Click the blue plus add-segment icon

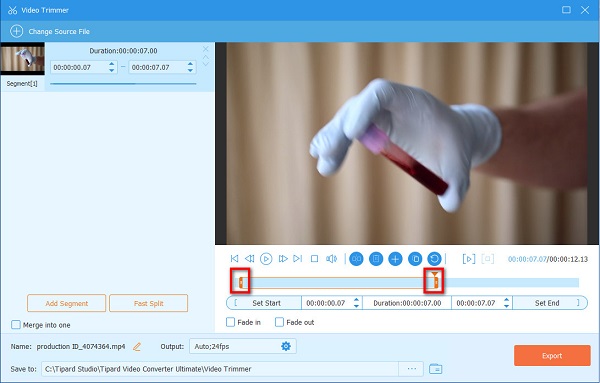pyautogui.click(x=395, y=259)
